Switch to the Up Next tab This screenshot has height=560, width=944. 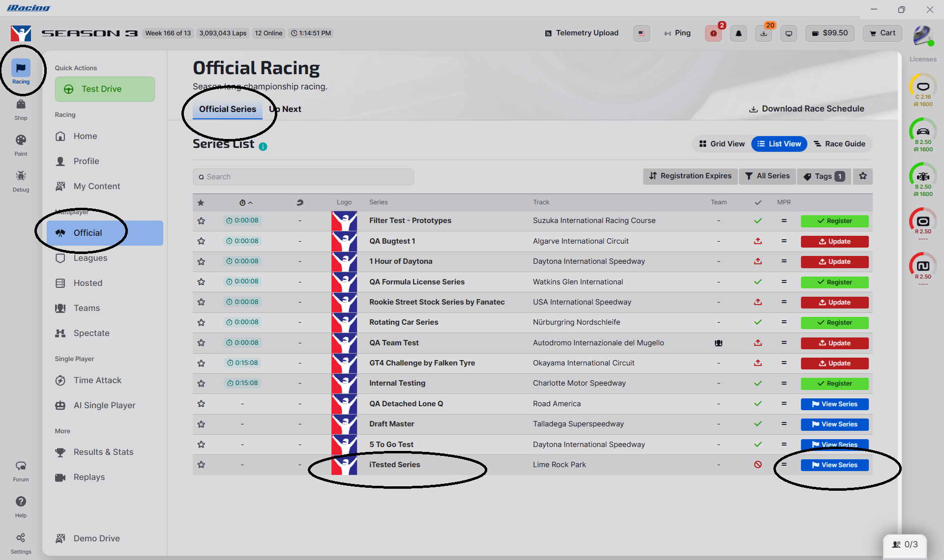(286, 109)
